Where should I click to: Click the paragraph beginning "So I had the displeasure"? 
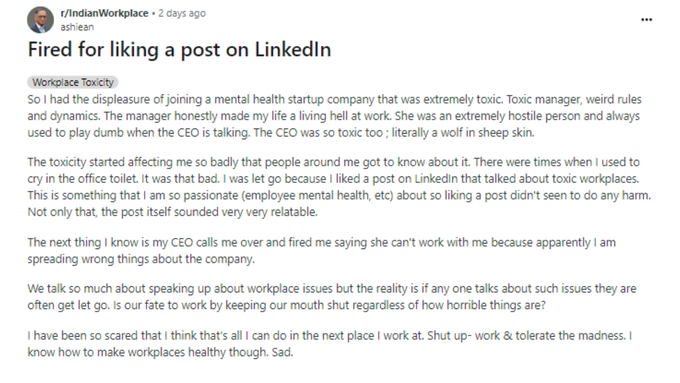tap(334, 116)
